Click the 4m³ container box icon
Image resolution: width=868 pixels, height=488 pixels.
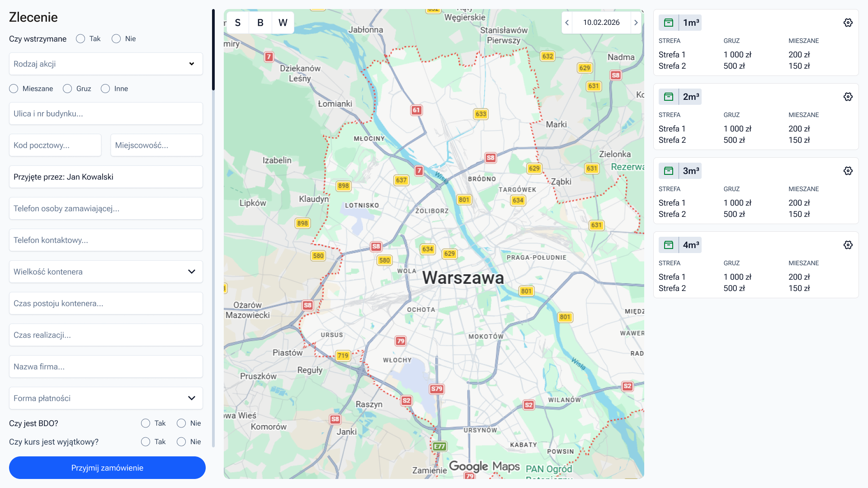click(x=669, y=245)
